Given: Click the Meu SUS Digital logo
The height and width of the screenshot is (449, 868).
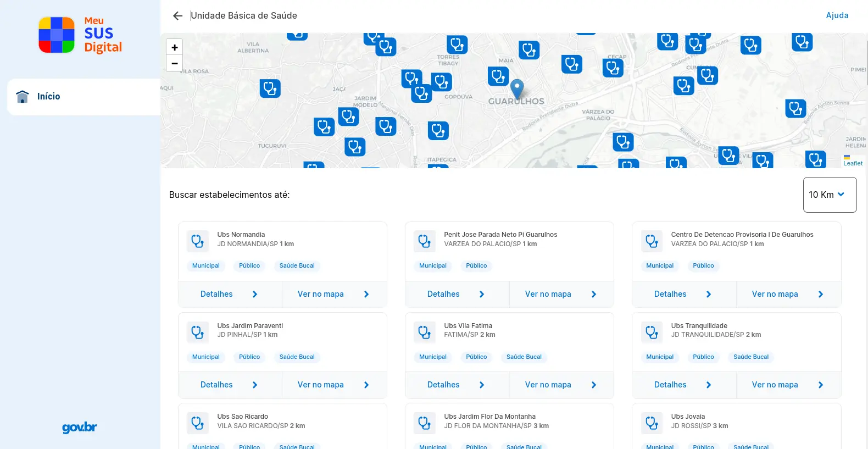Looking at the screenshot, I should coord(80,35).
